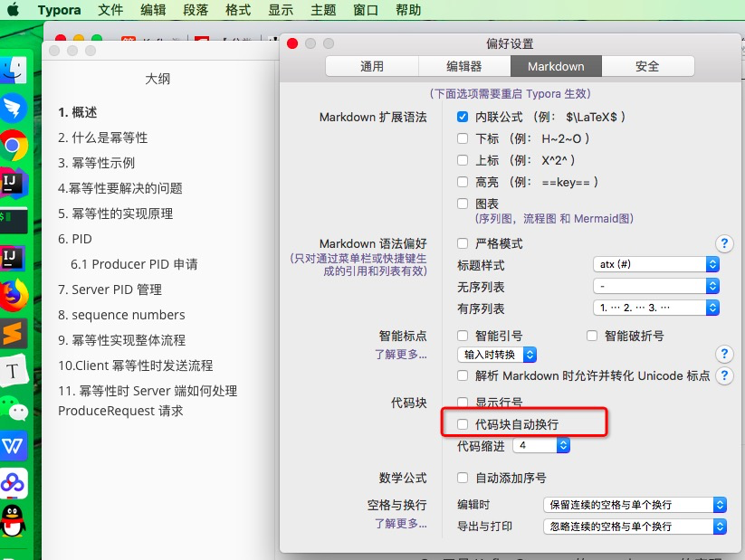The image size is (745, 560).
Task: Go to outline item 6. PID
Action: point(75,239)
